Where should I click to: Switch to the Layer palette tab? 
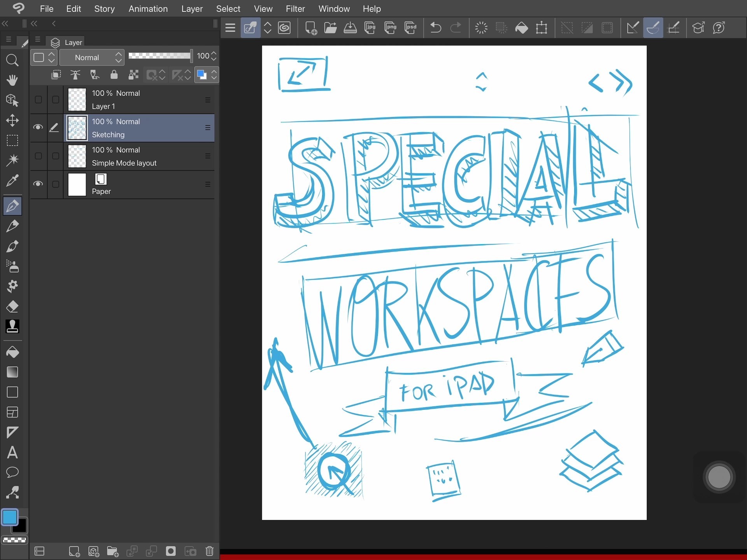tap(66, 42)
